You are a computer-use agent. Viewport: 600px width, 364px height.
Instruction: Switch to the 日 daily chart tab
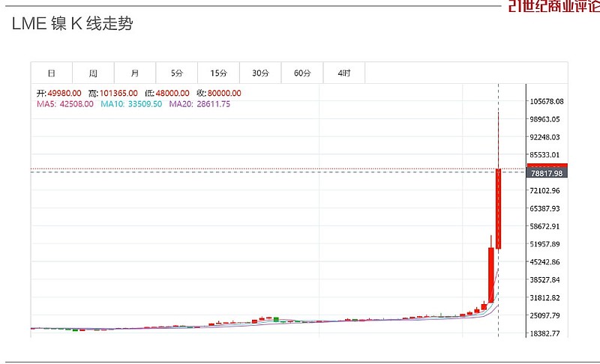[52, 73]
